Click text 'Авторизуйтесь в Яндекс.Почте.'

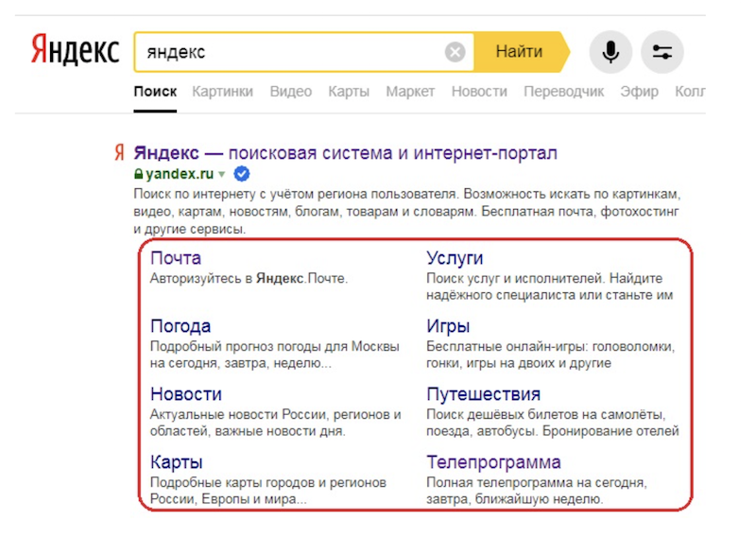(249, 278)
